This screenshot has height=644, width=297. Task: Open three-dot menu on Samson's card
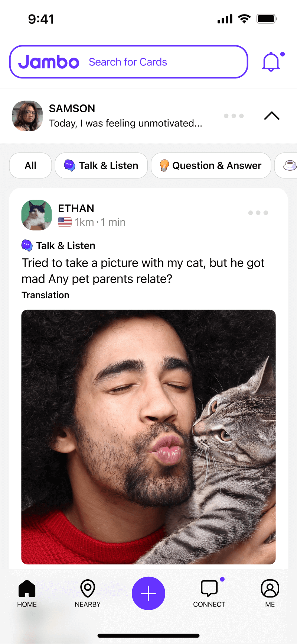click(234, 116)
